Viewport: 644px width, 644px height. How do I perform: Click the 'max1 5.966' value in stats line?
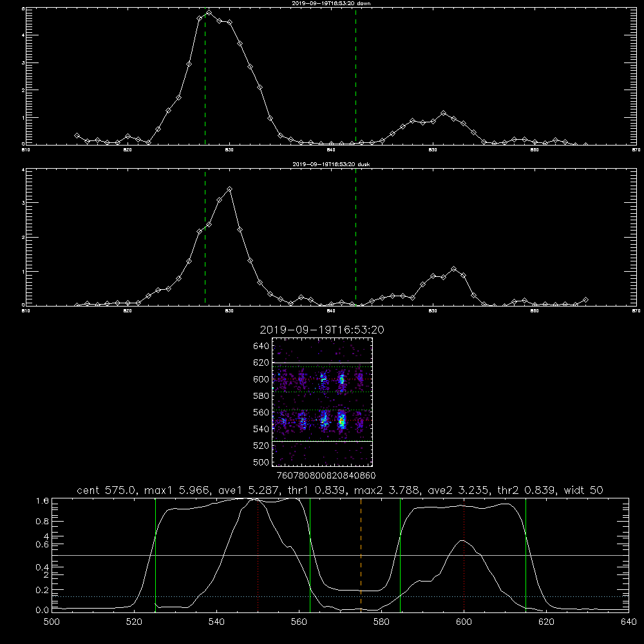coord(178,490)
